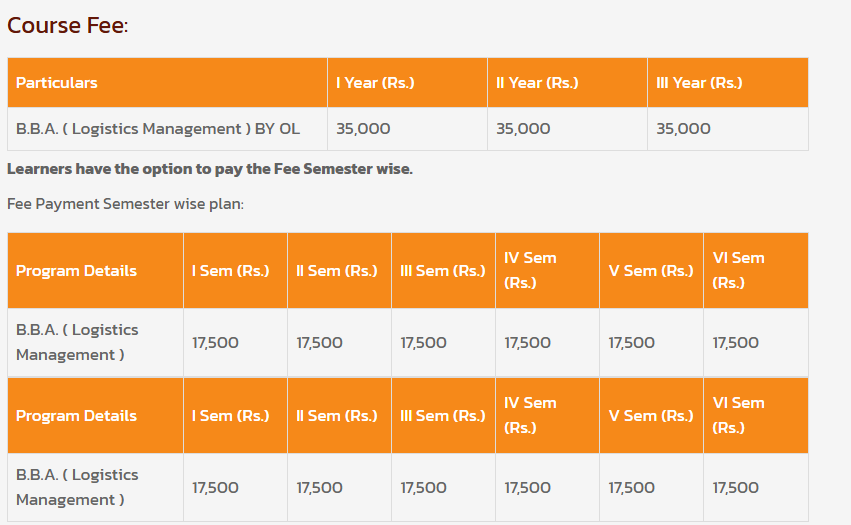This screenshot has width=851, height=525.
Task: Click the bold Learners fee option note
Action: click(210, 169)
